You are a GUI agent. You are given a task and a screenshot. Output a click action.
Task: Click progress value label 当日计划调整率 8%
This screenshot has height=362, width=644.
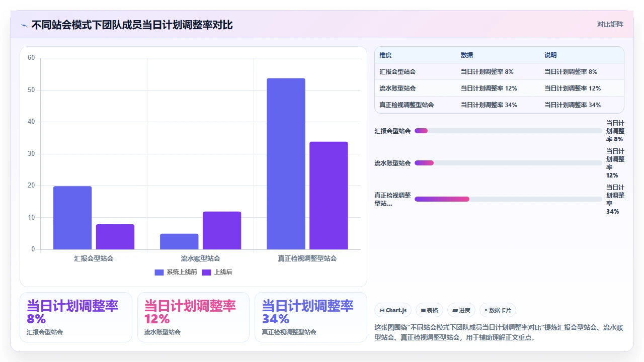pos(615,131)
